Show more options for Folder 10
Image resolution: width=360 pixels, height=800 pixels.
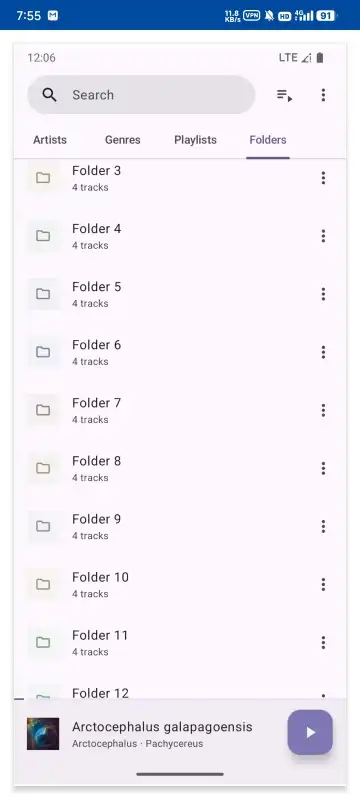[x=323, y=584]
